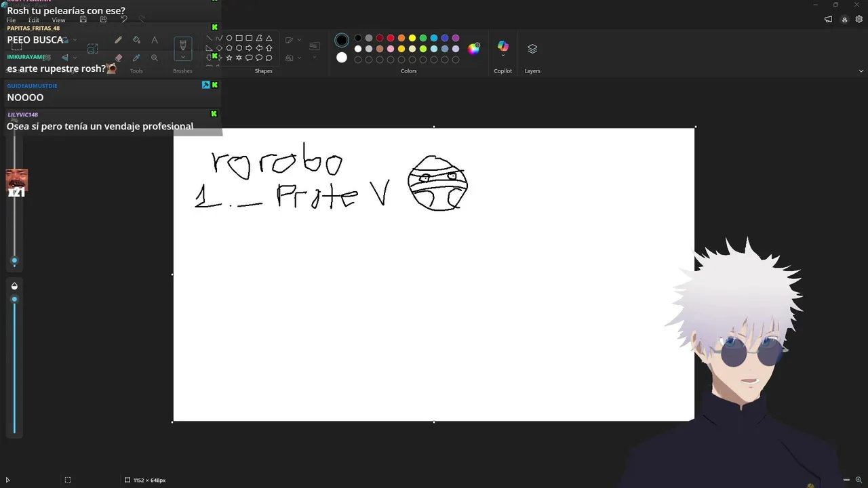Image resolution: width=868 pixels, height=488 pixels.
Task: Choose the Diamond shape
Action: [219, 48]
